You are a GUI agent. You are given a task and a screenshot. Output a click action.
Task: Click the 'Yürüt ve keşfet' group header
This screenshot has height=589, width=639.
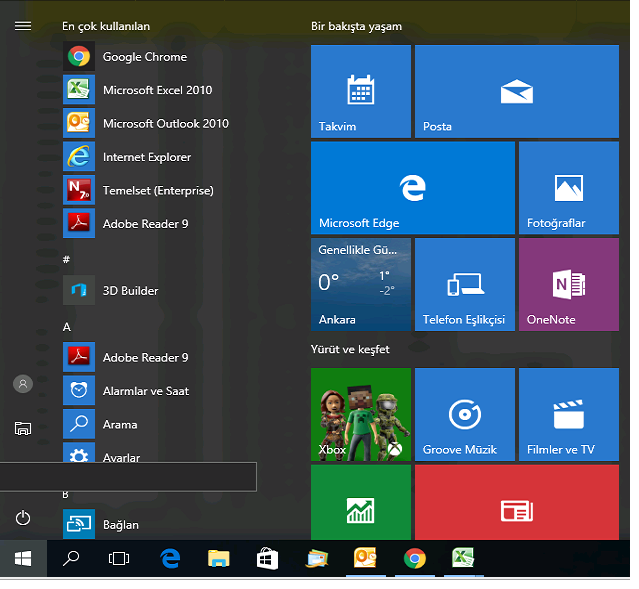350,349
